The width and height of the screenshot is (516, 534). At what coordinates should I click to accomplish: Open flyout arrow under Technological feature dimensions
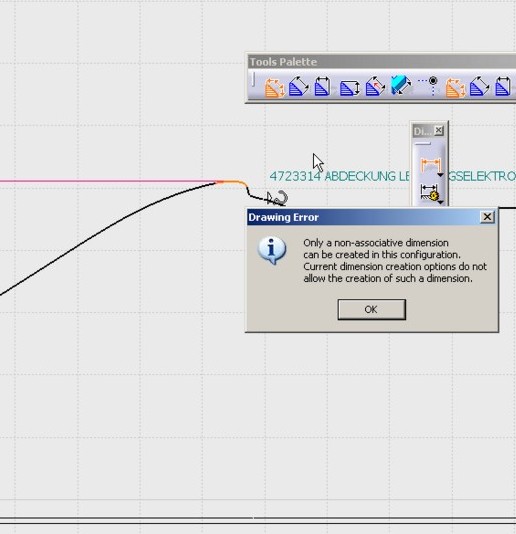pyautogui.click(x=441, y=203)
